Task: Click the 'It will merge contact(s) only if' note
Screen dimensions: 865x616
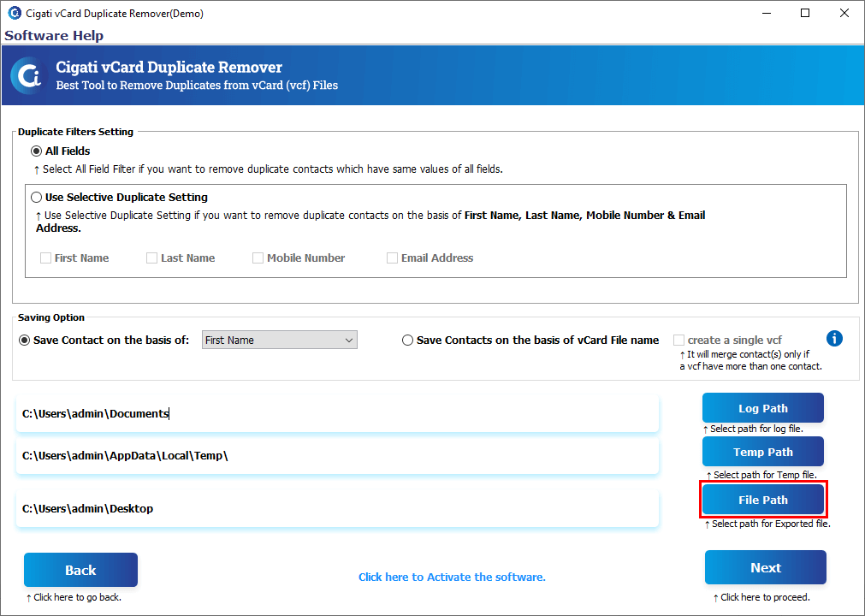Action: tap(744, 354)
